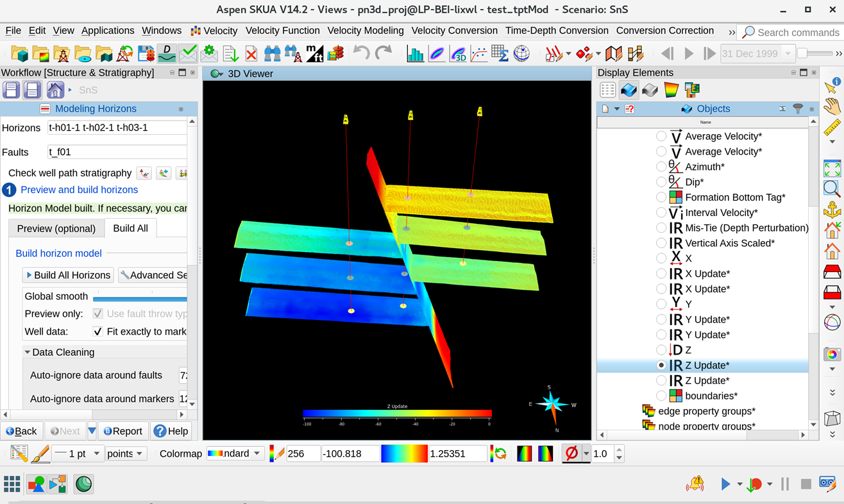844x504 pixels.
Task: Open the Velocity Modeling menu
Action: (x=365, y=31)
